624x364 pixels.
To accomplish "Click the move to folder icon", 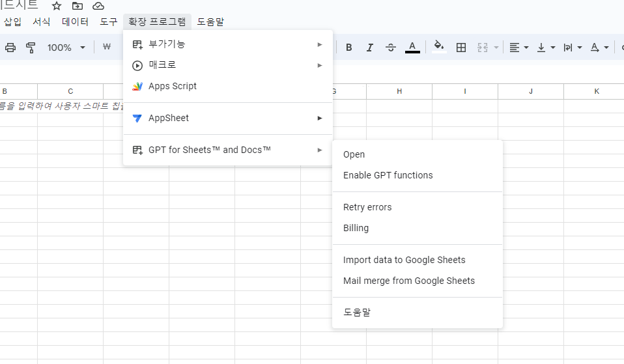I will pyautogui.click(x=78, y=6).
